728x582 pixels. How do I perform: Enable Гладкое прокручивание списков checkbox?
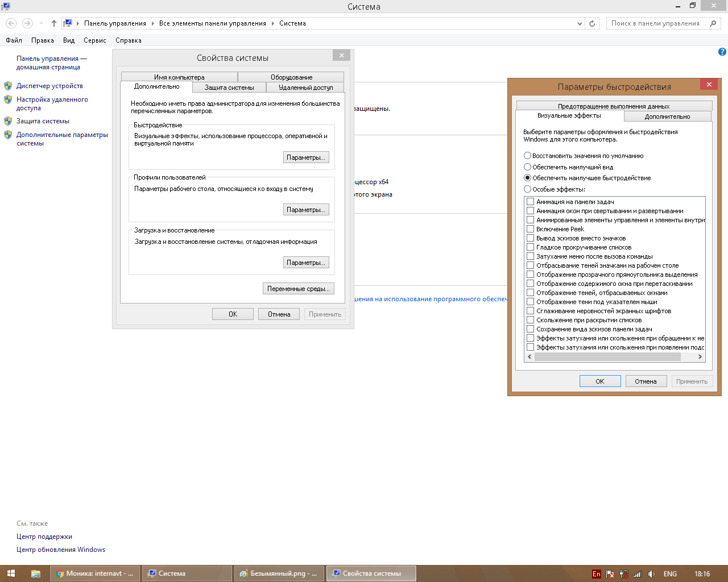click(531, 247)
